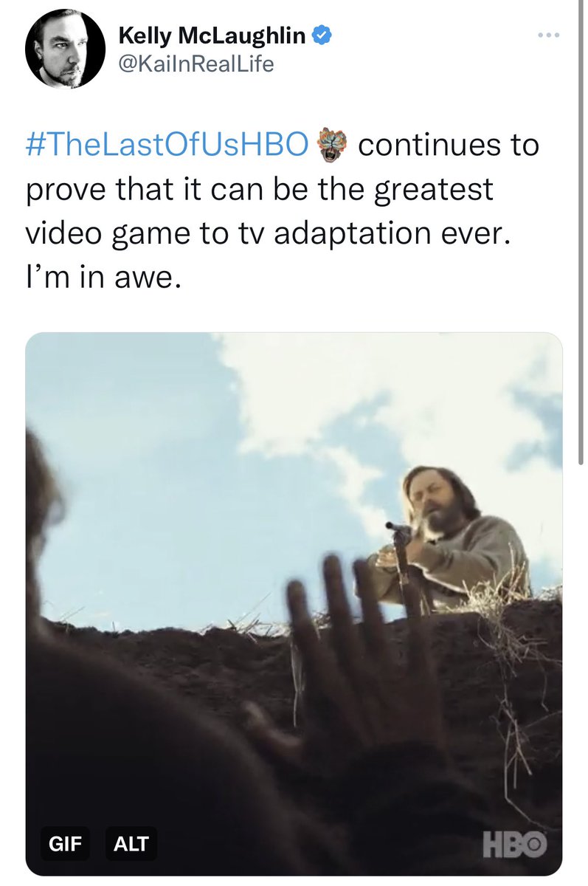Open the three-dot more options menu
Image resolution: width=588 pixels, height=886 pixels.
tap(548, 35)
